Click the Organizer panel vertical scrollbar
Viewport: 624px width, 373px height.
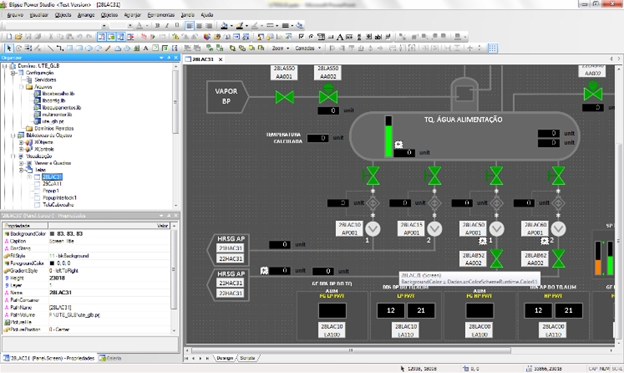pyautogui.click(x=176, y=103)
